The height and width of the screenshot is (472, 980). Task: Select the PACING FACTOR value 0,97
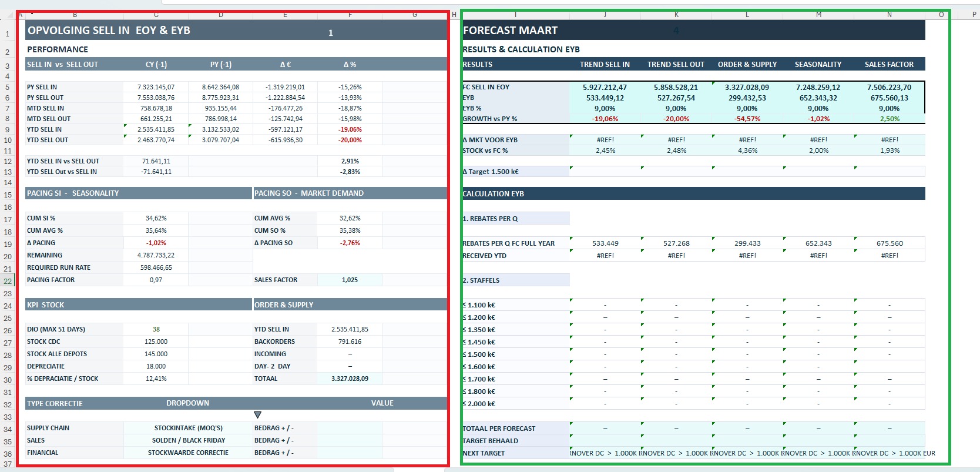pos(156,280)
